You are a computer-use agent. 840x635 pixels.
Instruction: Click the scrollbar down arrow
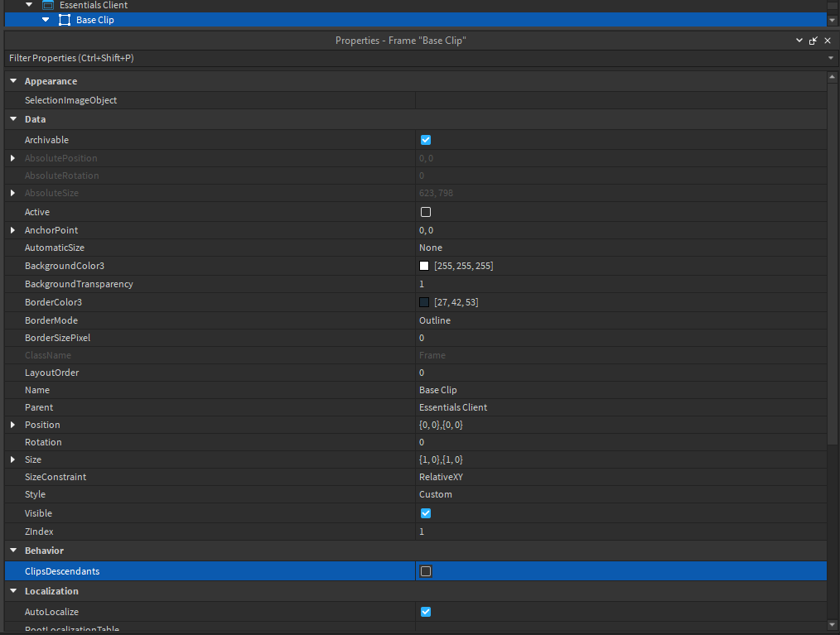[833, 627]
